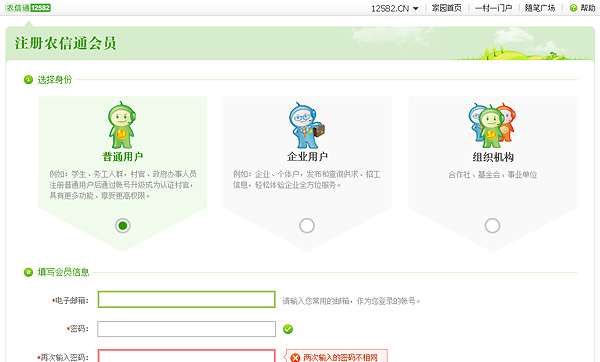
Task: Focus the 密码 input field
Action: point(186,329)
